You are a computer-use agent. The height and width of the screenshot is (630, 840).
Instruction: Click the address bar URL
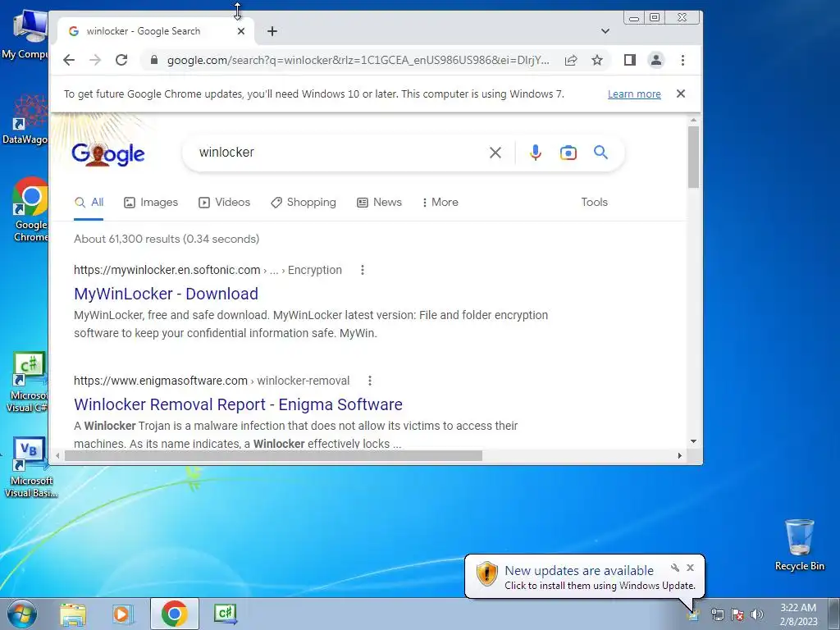click(x=358, y=60)
